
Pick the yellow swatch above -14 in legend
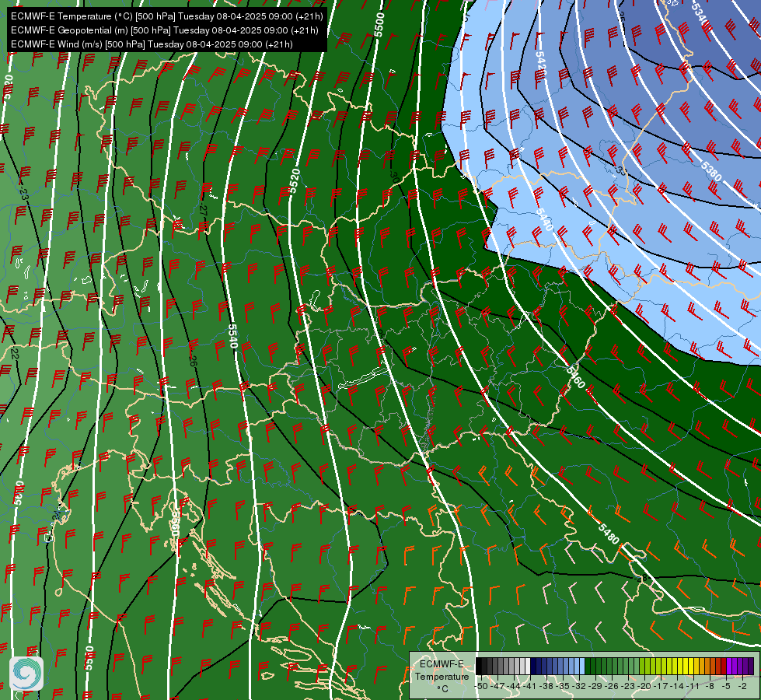pyautogui.click(x=680, y=666)
